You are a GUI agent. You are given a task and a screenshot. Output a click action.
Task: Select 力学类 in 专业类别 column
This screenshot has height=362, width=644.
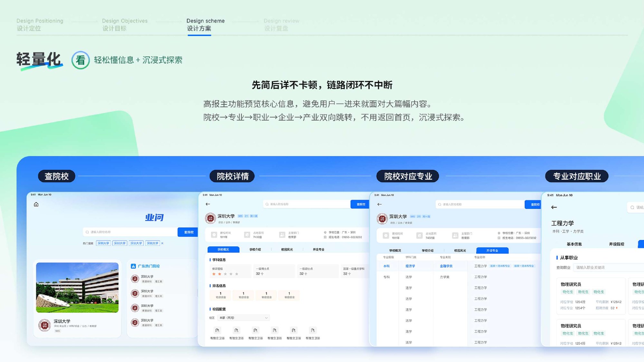(x=445, y=277)
